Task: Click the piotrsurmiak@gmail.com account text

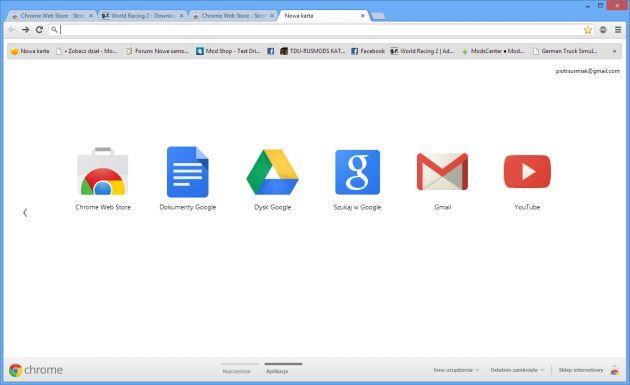Action: (x=587, y=71)
